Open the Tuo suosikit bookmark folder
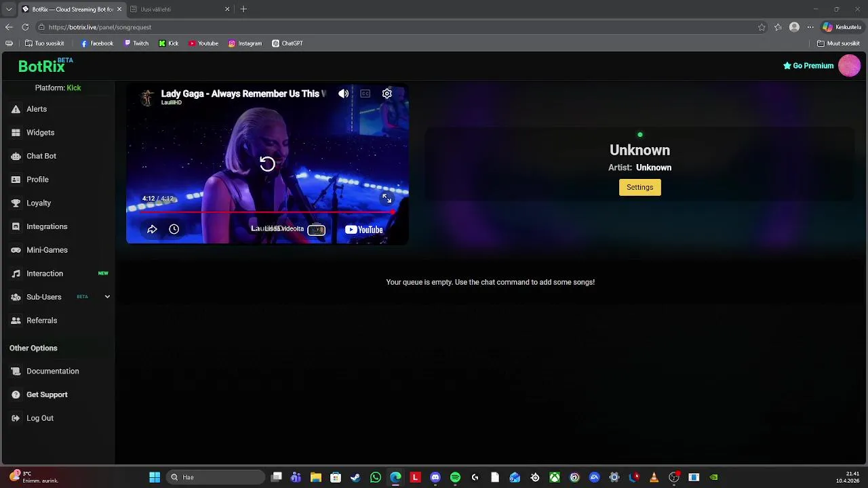This screenshot has height=488, width=868. [x=45, y=43]
